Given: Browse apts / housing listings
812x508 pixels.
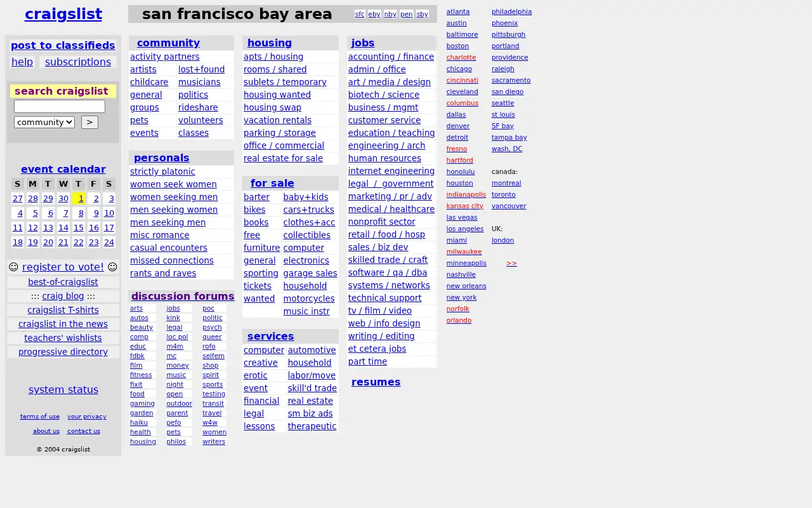Looking at the screenshot, I should coord(273,57).
